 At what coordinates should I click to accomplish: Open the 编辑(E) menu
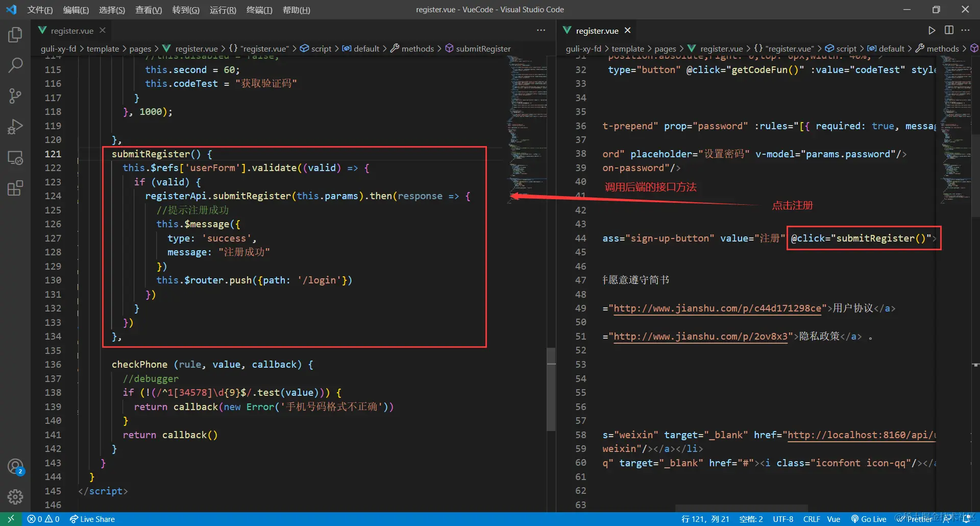(76, 10)
